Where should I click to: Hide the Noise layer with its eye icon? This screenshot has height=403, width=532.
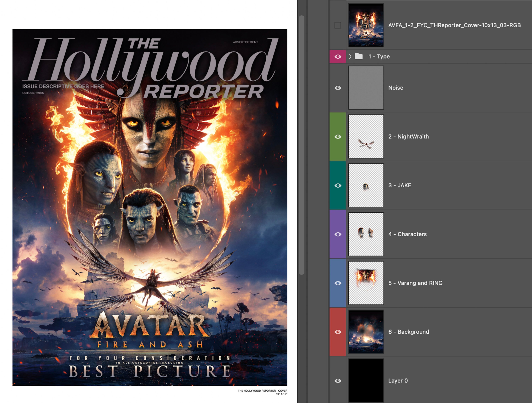(338, 88)
